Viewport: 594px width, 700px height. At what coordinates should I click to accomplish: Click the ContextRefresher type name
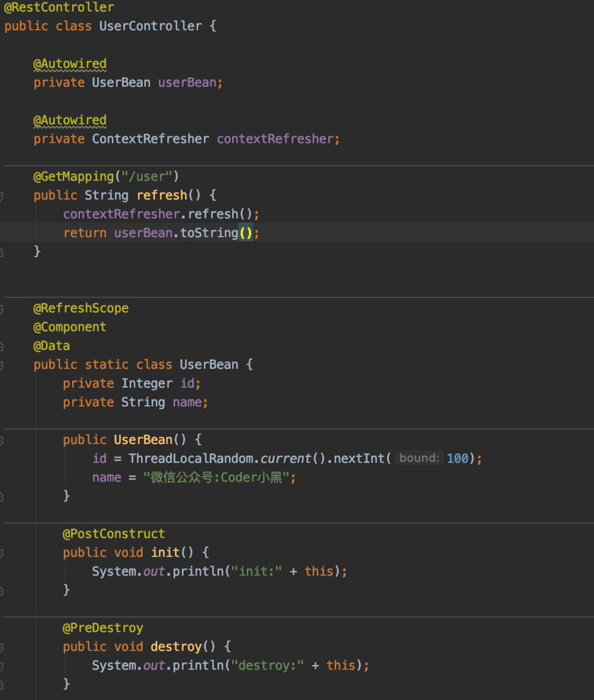click(x=150, y=139)
